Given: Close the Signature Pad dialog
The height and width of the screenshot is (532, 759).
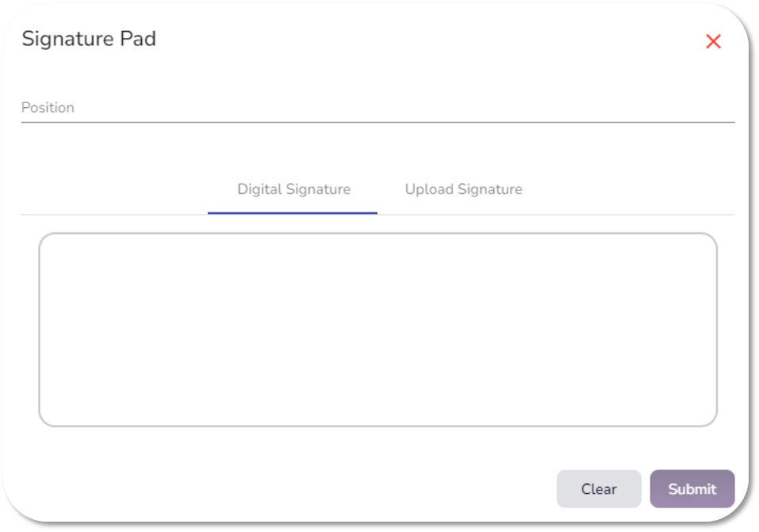Looking at the screenshot, I should tap(713, 42).
